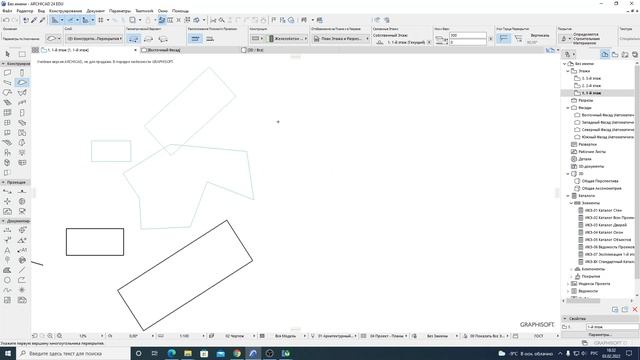Screen dimensions: 640x360
Task: Select the active Slab tool
Action: click(x=22, y=82)
